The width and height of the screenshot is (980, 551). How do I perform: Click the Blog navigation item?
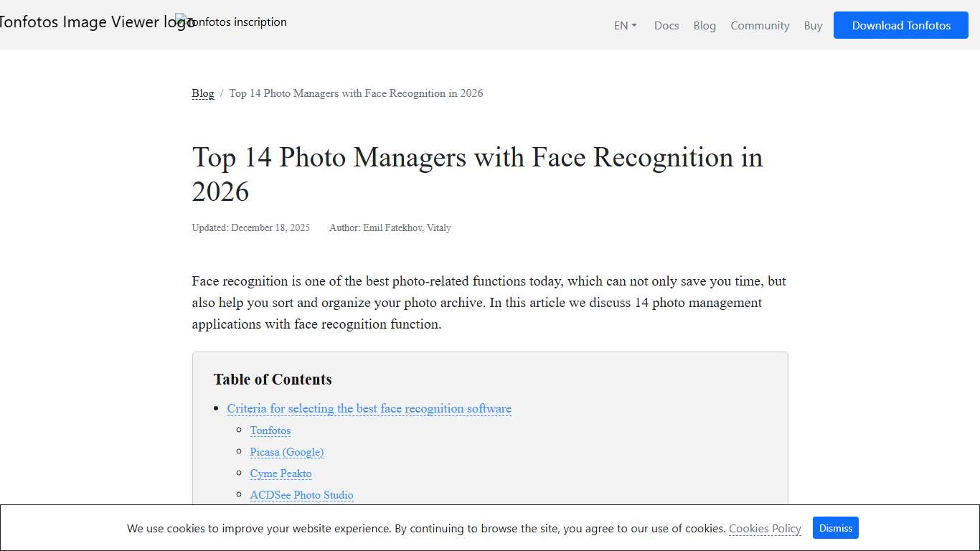pyautogui.click(x=705, y=25)
